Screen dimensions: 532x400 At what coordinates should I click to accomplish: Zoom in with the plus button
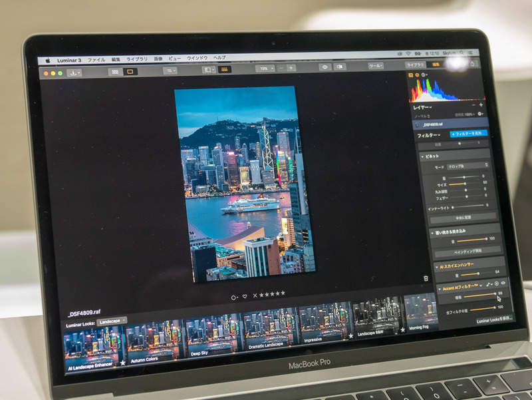[x=291, y=68]
